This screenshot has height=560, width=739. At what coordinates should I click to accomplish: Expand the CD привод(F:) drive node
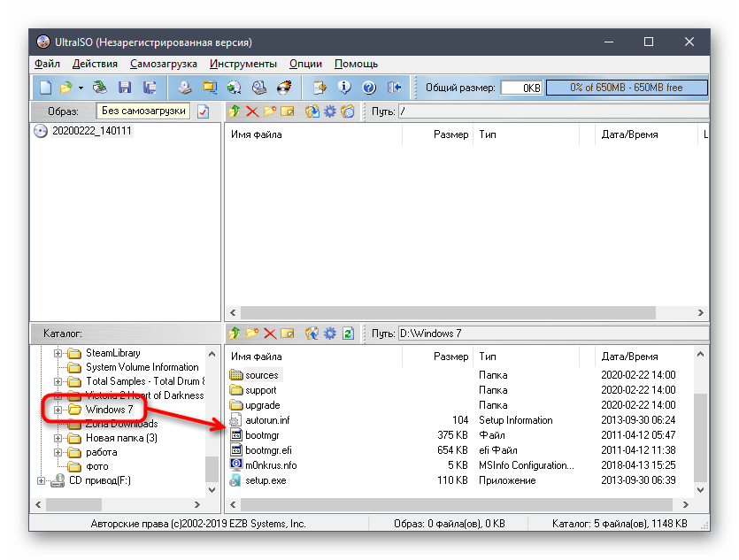pyautogui.click(x=41, y=480)
